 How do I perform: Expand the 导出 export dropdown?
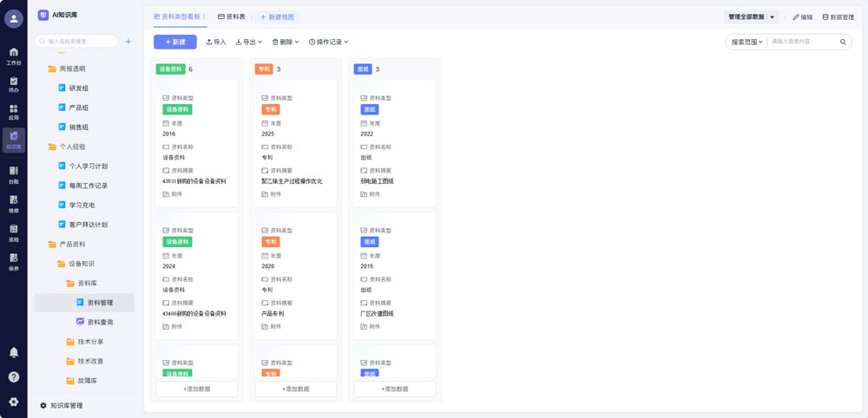pos(250,42)
